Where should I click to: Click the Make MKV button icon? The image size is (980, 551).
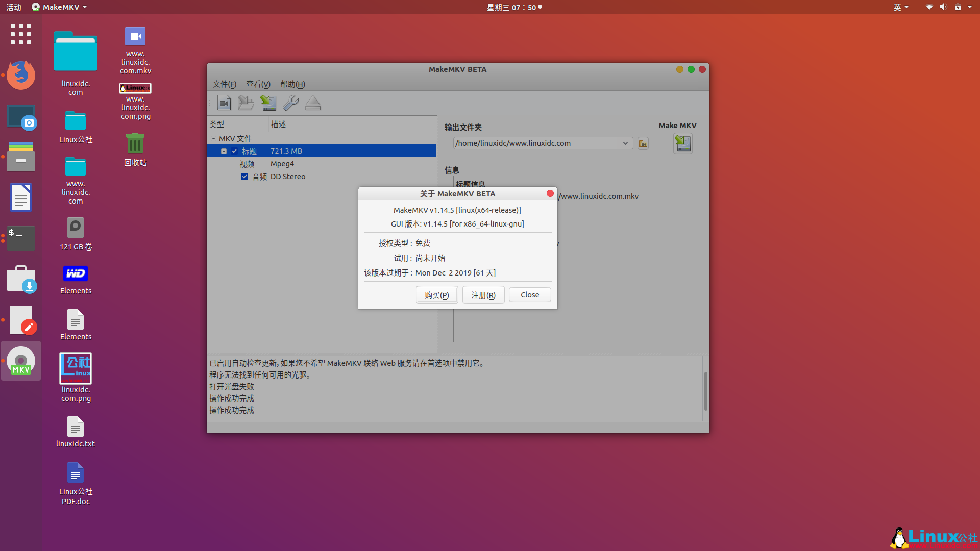(x=682, y=143)
